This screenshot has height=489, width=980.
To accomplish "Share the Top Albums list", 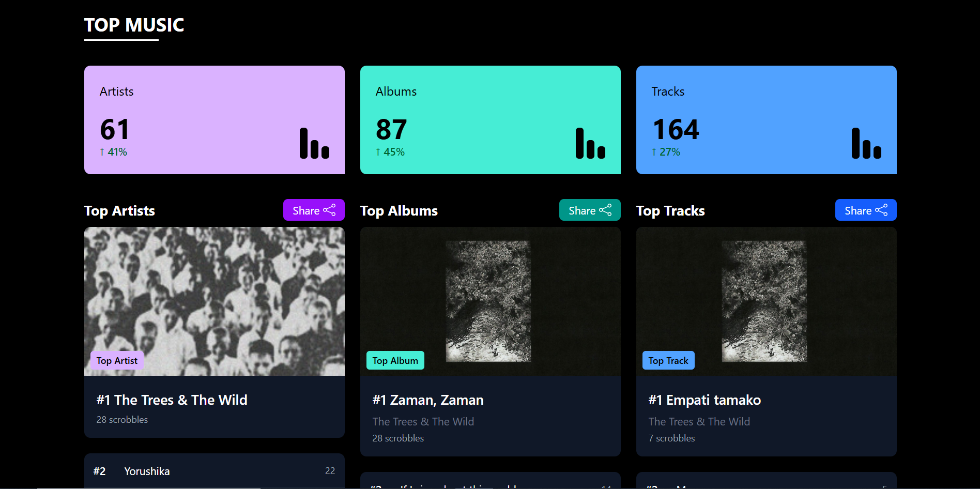I will click(x=590, y=210).
